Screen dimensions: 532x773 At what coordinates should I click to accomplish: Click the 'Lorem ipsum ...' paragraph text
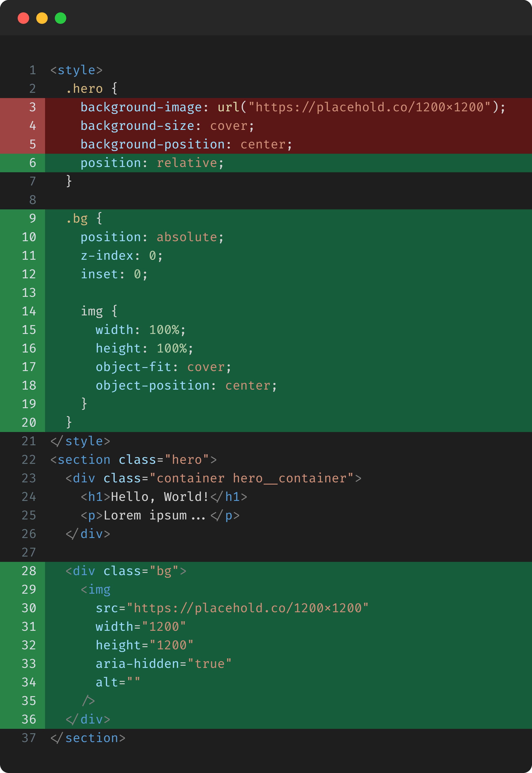pos(154,515)
